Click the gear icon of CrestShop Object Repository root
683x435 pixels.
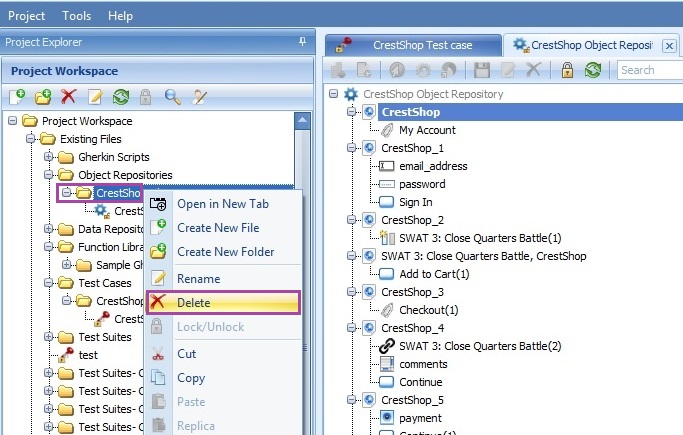click(351, 94)
